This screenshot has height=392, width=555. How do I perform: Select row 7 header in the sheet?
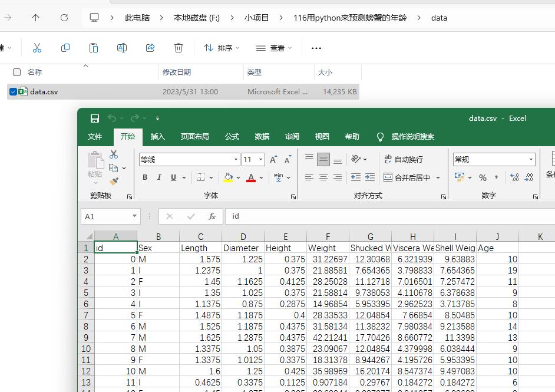pos(85,315)
